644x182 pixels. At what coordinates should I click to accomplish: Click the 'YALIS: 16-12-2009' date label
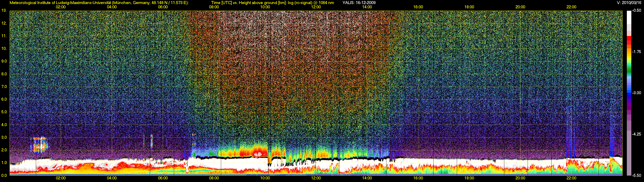coord(359,3)
